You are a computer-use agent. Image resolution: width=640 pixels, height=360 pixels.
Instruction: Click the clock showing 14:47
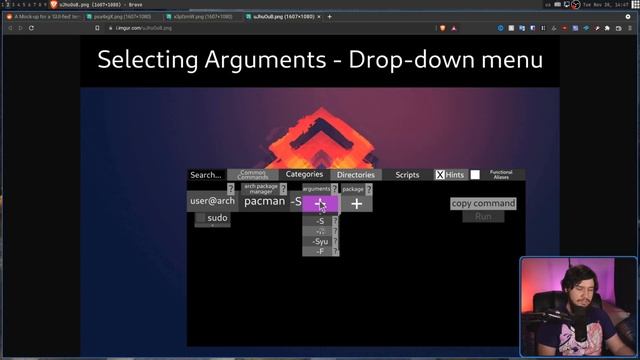(x=605, y=4)
